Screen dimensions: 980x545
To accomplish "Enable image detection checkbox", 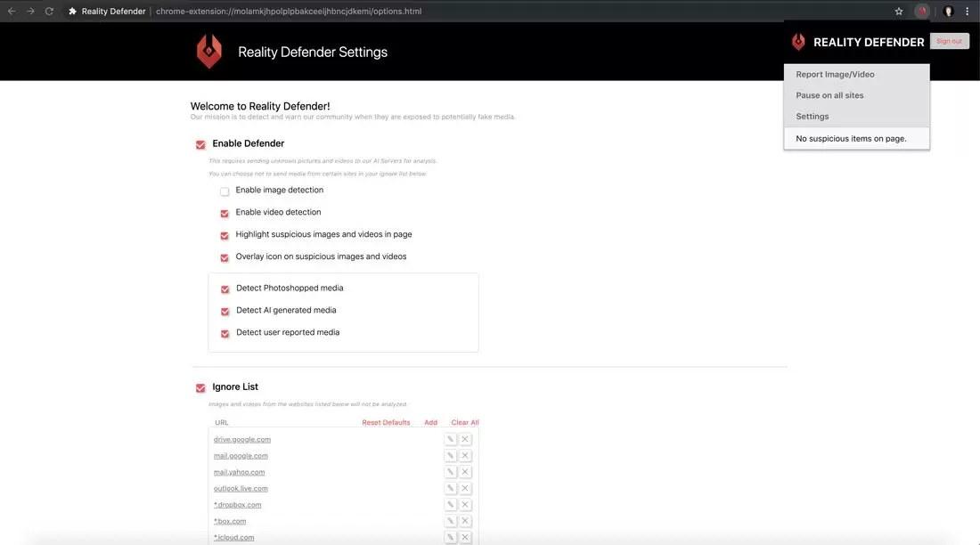I will coord(225,191).
